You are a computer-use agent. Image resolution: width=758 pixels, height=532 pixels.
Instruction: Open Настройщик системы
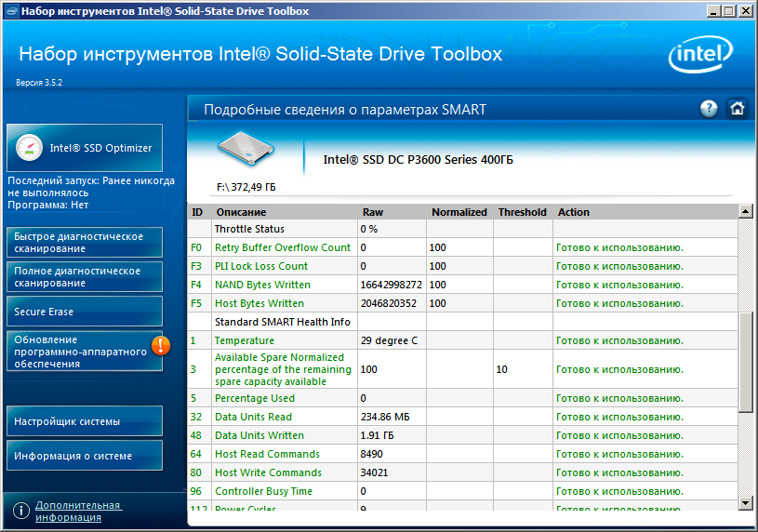click(85, 421)
